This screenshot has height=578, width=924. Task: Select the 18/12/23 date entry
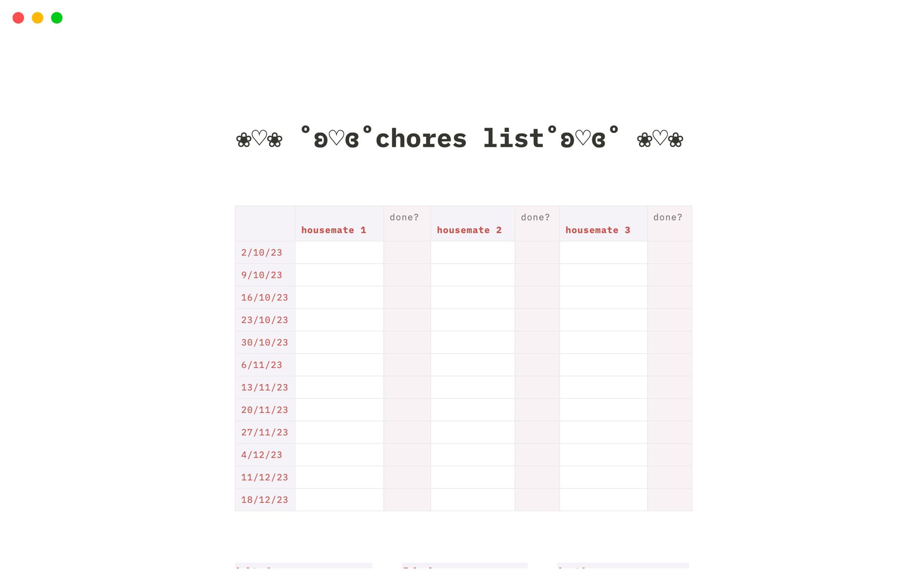click(x=264, y=499)
